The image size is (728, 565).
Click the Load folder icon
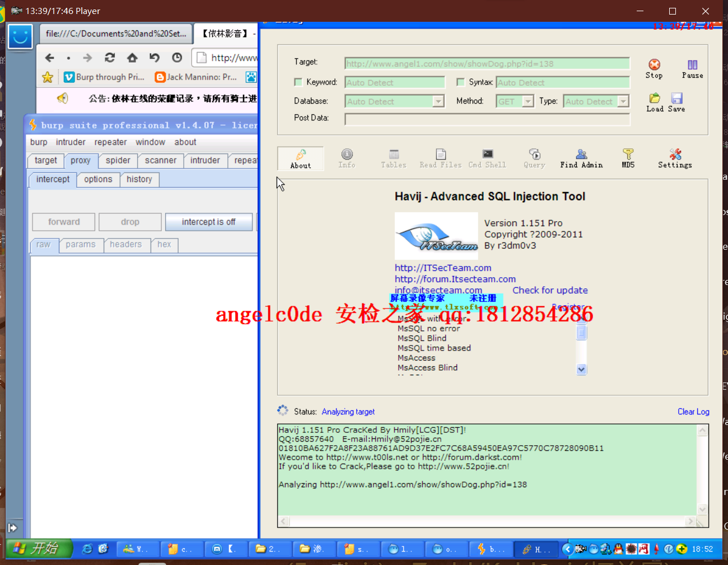(x=655, y=102)
